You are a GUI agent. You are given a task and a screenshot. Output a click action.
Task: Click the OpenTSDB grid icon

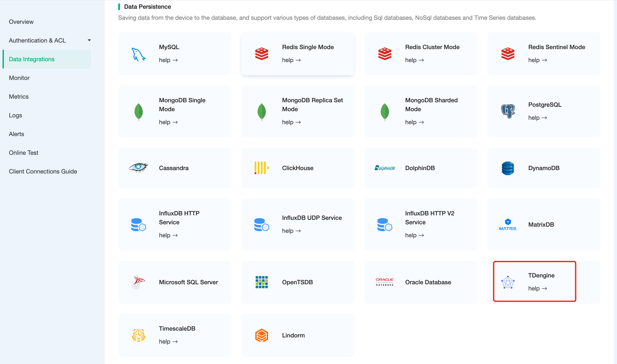262,282
